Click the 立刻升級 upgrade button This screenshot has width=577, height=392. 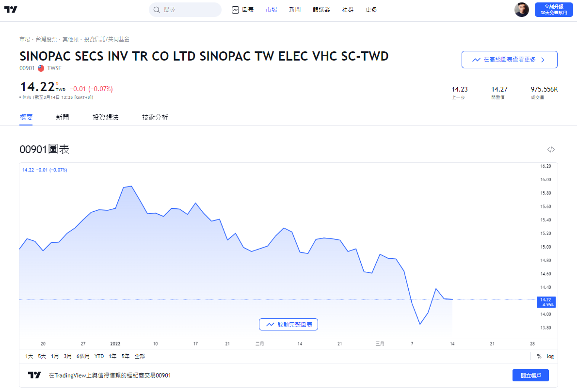tap(554, 10)
